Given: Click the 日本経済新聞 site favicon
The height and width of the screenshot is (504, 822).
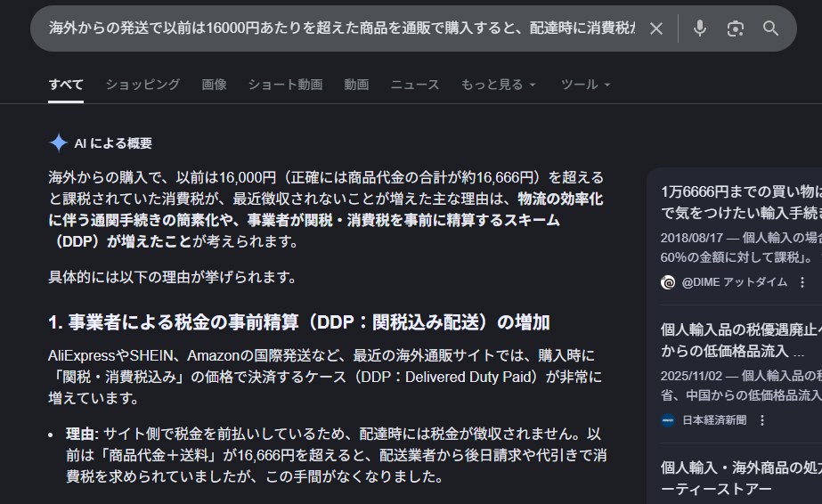Looking at the screenshot, I should (668, 420).
